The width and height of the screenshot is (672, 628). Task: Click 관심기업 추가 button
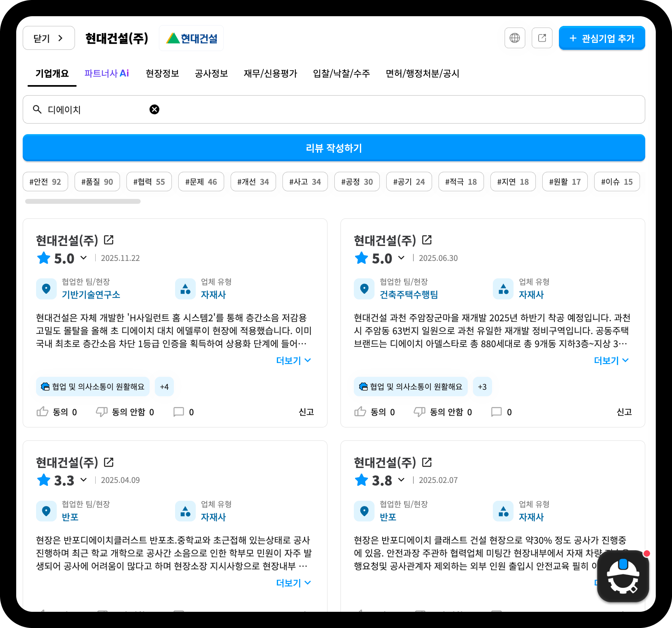602,38
